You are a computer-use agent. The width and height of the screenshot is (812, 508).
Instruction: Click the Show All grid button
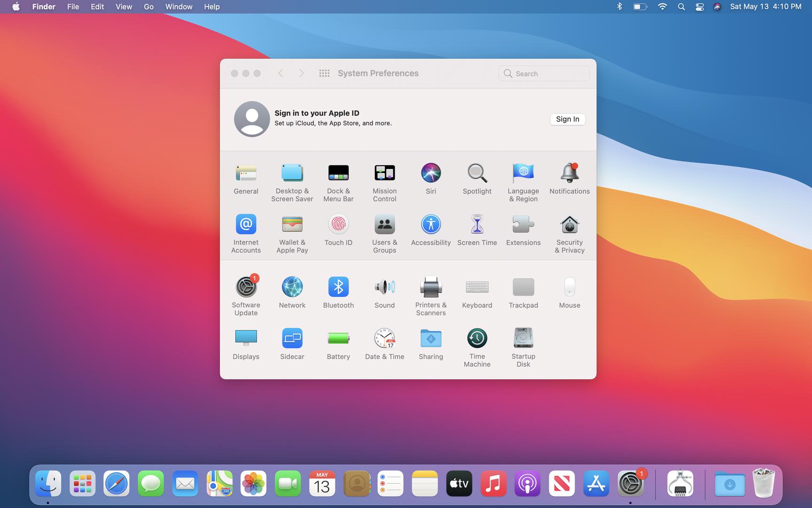324,73
